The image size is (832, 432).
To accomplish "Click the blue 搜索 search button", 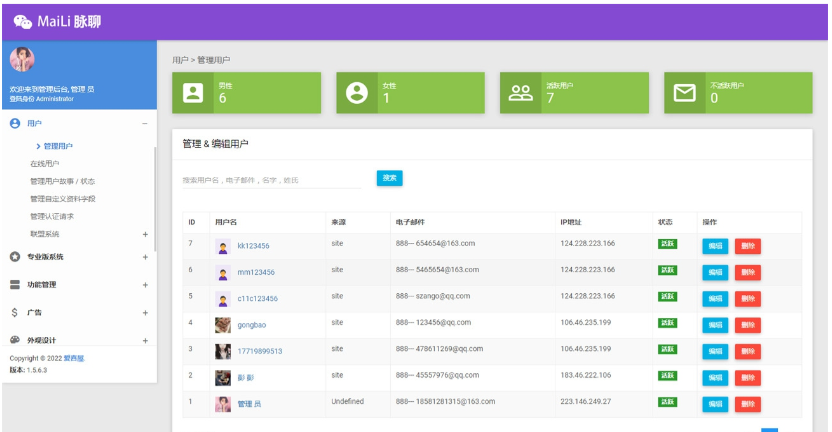I will (389, 178).
